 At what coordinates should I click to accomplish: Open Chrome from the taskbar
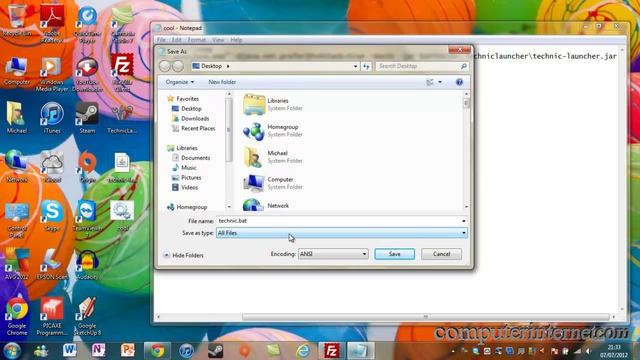point(157,350)
